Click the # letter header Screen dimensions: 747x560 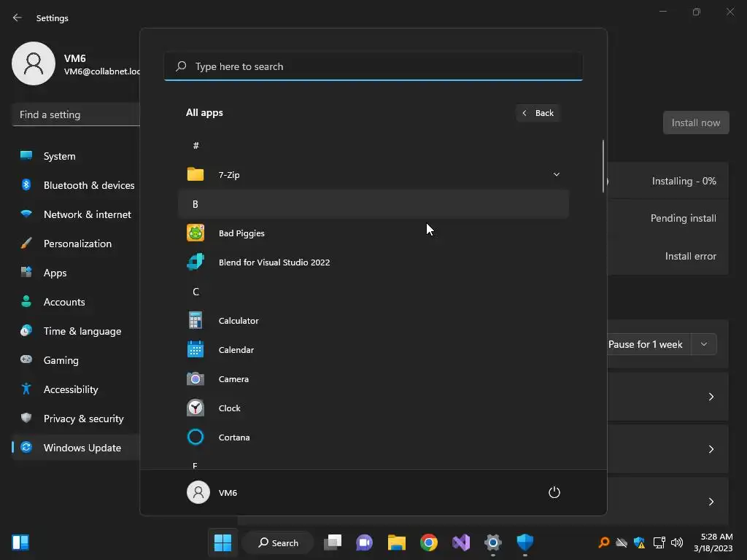tap(373, 145)
